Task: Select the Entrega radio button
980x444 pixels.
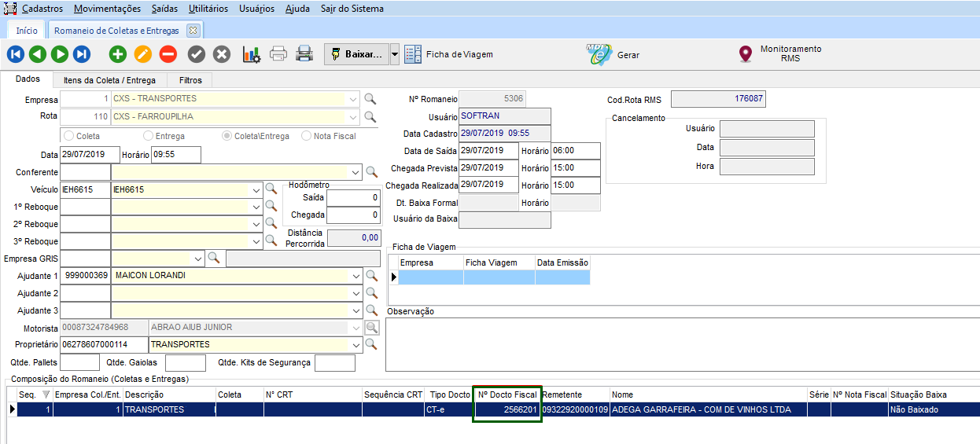Action: (149, 136)
